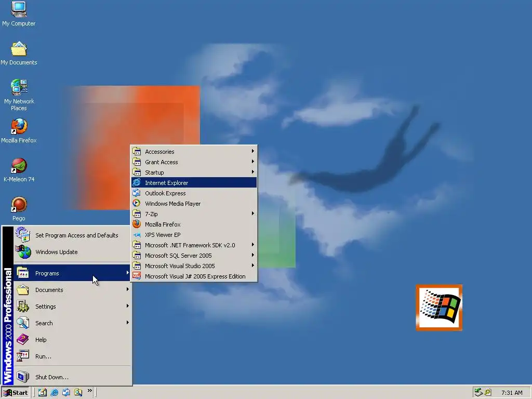
Task: Expand the 7-Zip program group
Action: tap(194, 214)
